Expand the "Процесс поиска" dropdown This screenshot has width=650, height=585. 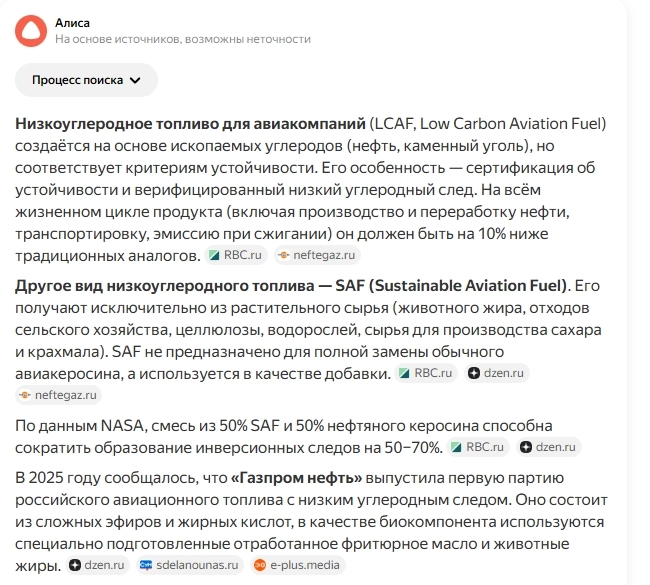(x=86, y=80)
